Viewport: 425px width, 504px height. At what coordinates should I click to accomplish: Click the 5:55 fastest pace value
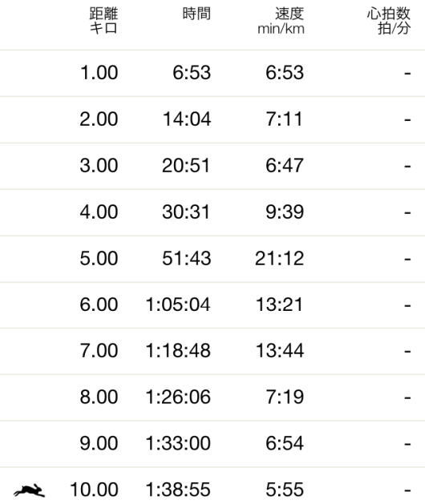click(x=285, y=490)
